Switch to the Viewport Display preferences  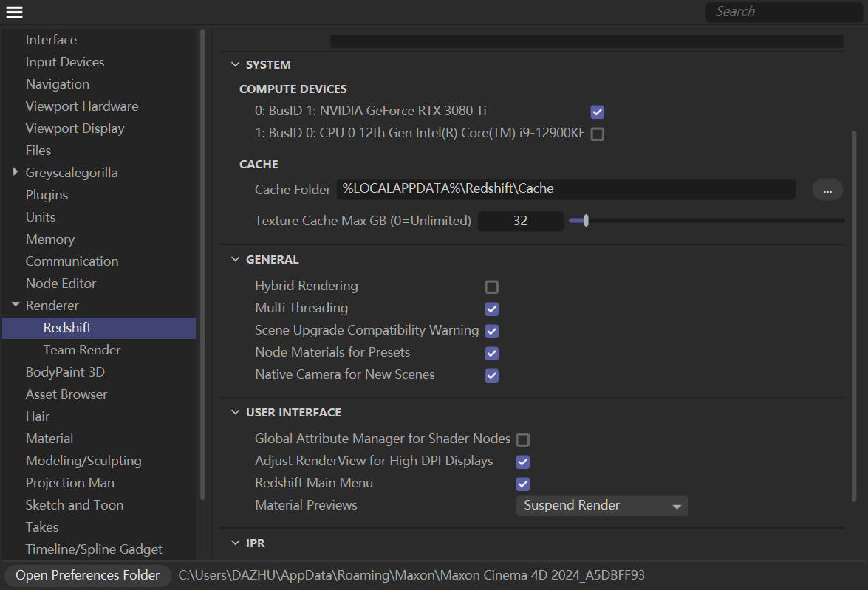pos(75,128)
